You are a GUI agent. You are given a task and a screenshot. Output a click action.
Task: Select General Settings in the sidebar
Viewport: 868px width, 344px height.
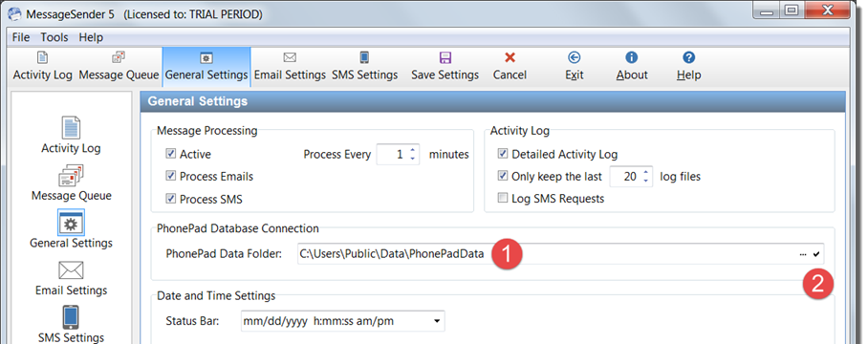pos(71,229)
